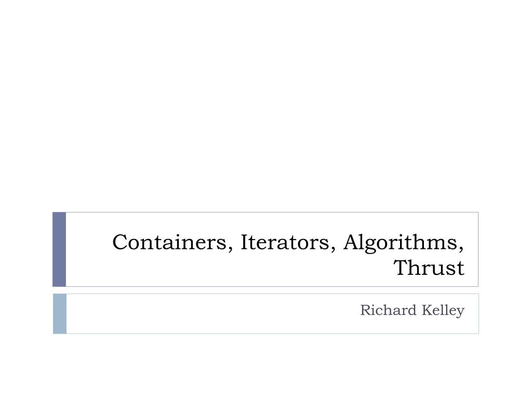Click the narrow gap between title and subtitle boxes
This screenshot has height=399, width=532.
point(266,290)
